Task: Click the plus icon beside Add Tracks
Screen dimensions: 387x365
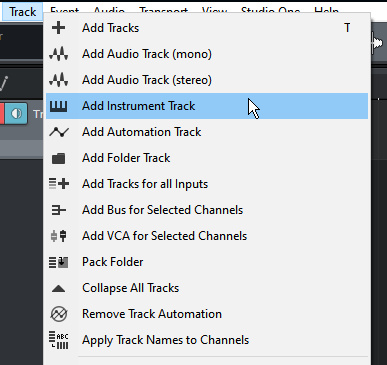Action: (58, 28)
